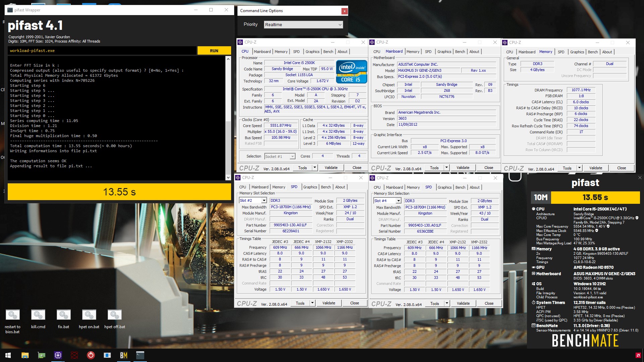This screenshot has width=644, height=362.
Task: Click the workload-pifast.exe input field
Action: 102,51
